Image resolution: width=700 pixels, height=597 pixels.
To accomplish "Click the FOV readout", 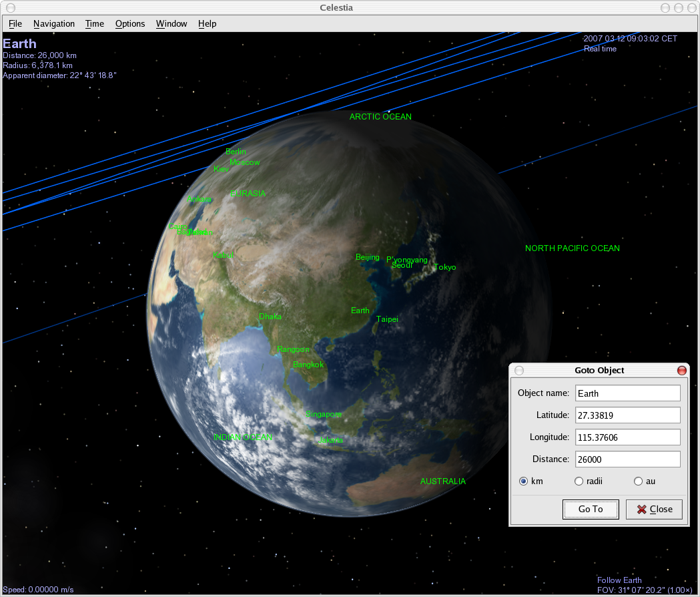I will click(x=645, y=590).
